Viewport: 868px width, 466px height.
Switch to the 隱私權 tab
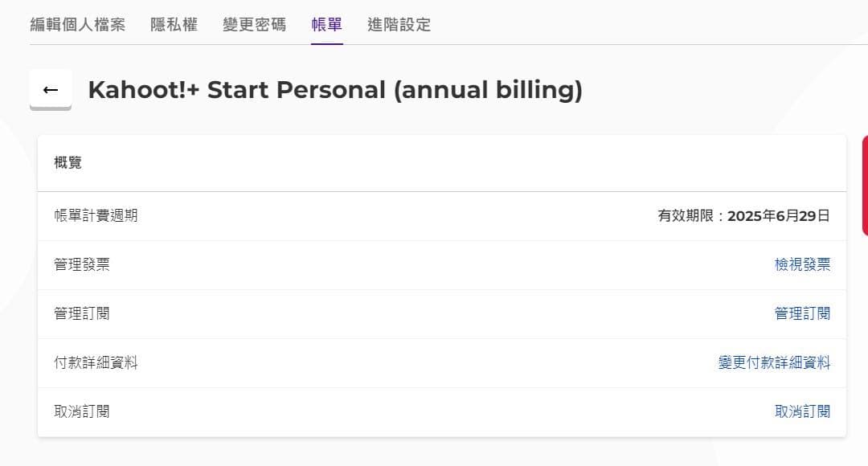point(174,24)
